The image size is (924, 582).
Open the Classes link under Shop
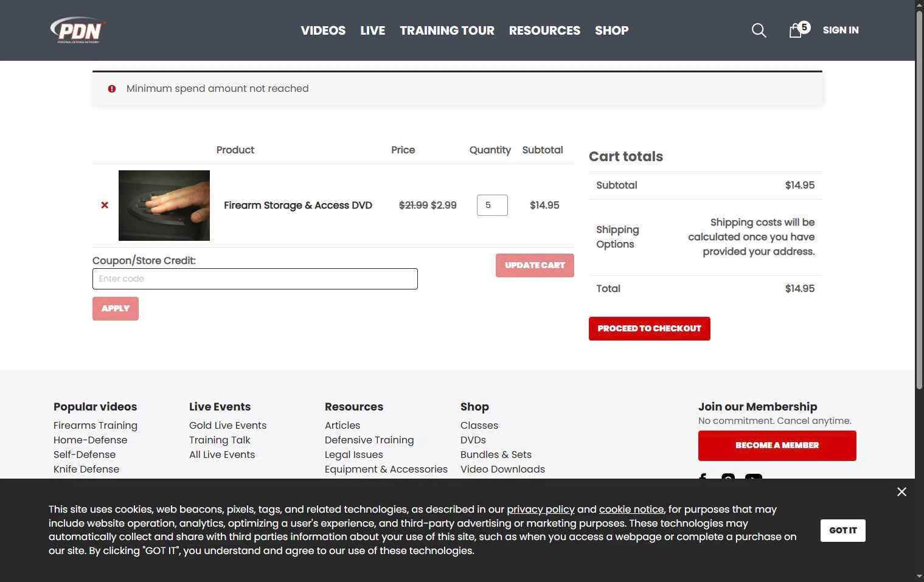coord(479,426)
